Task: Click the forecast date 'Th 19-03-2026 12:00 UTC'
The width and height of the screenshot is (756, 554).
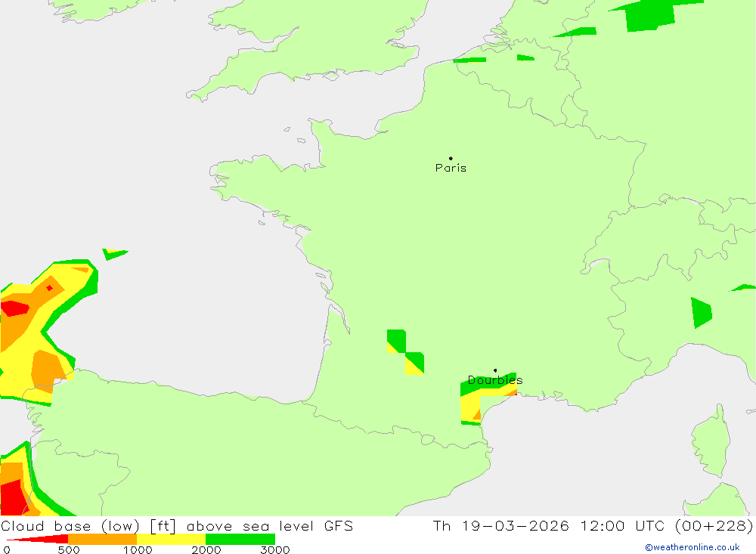Action: pos(549,525)
